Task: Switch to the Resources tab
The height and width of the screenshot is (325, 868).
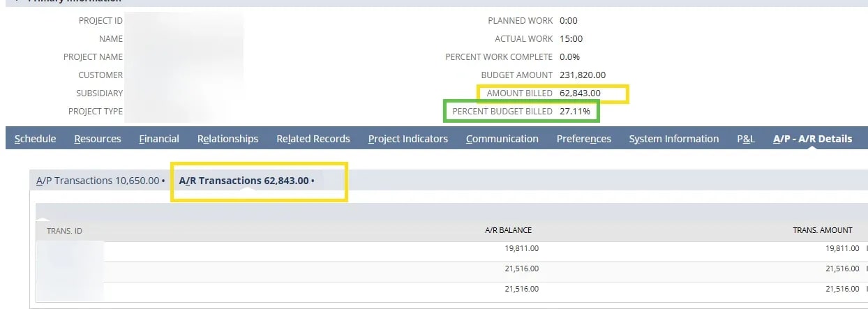Action: tap(98, 139)
